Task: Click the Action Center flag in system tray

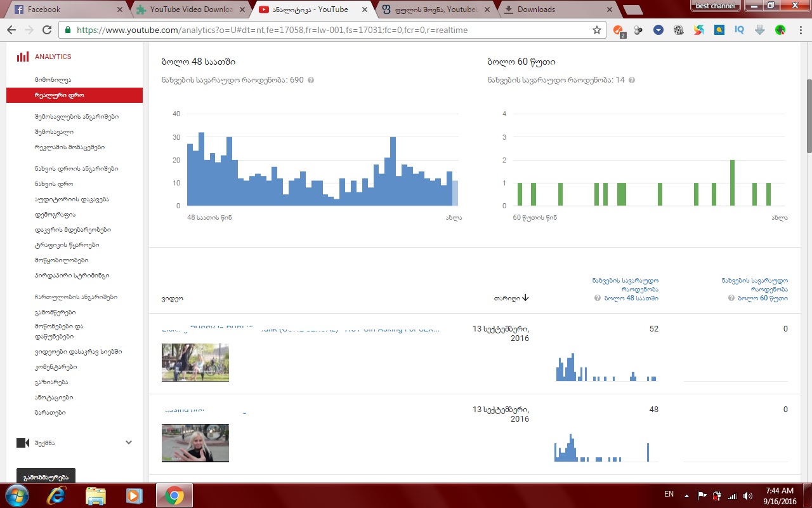Action: pyautogui.click(x=702, y=495)
